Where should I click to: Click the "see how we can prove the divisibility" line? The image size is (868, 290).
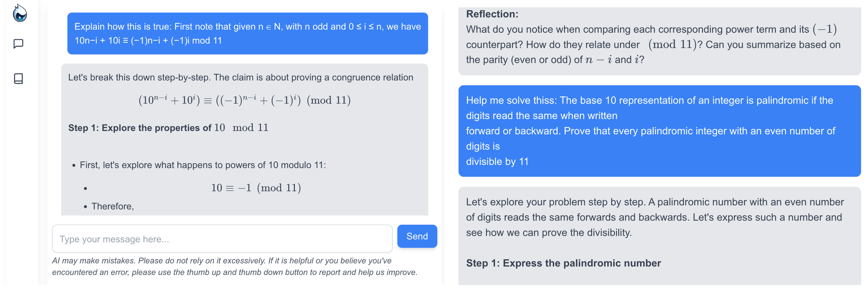coord(548,232)
